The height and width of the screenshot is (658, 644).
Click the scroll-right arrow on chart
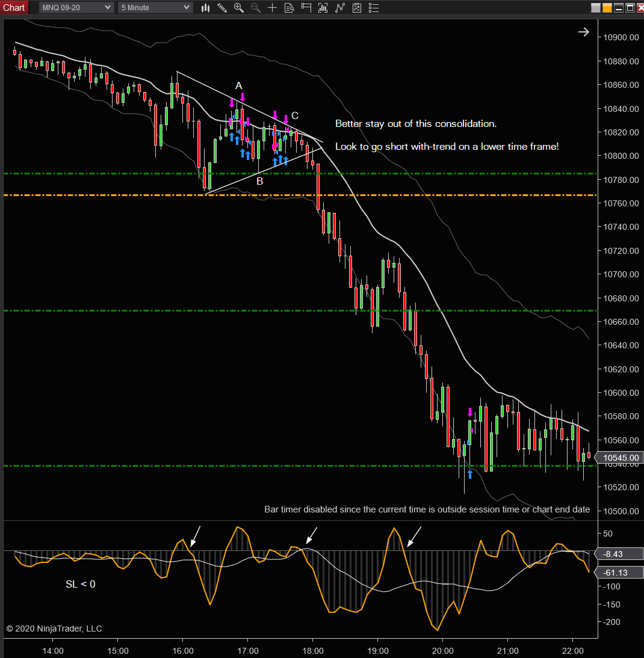click(x=584, y=32)
